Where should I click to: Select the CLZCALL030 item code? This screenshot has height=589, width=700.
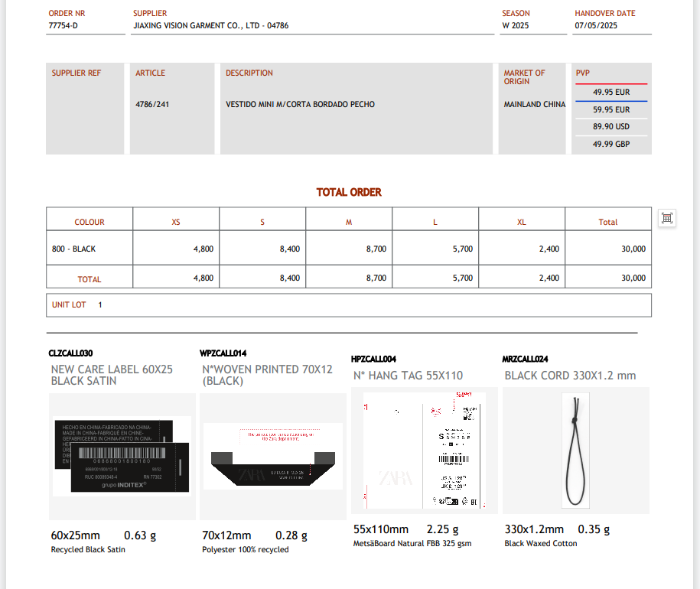[x=70, y=354]
